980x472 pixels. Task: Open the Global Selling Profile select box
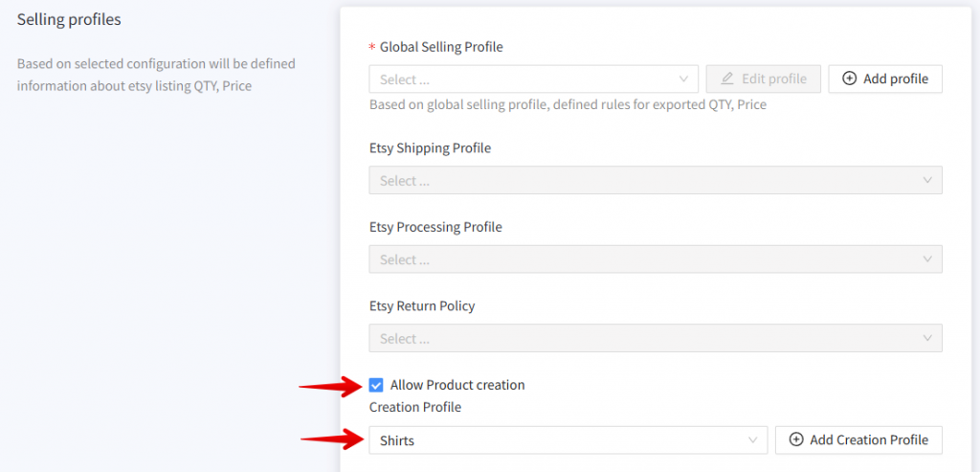click(x=522, y=79)
